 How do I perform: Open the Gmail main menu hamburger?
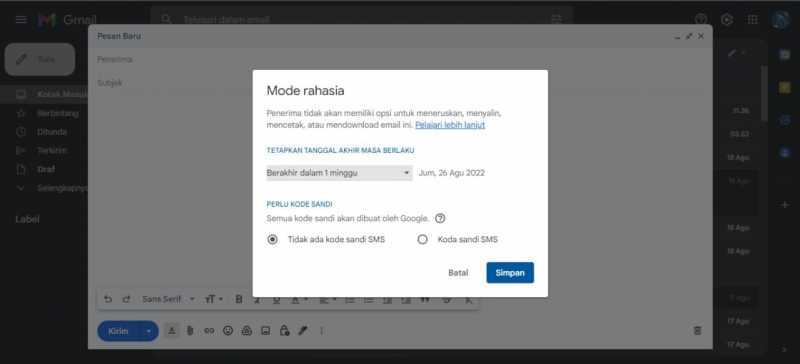(21, 19)
